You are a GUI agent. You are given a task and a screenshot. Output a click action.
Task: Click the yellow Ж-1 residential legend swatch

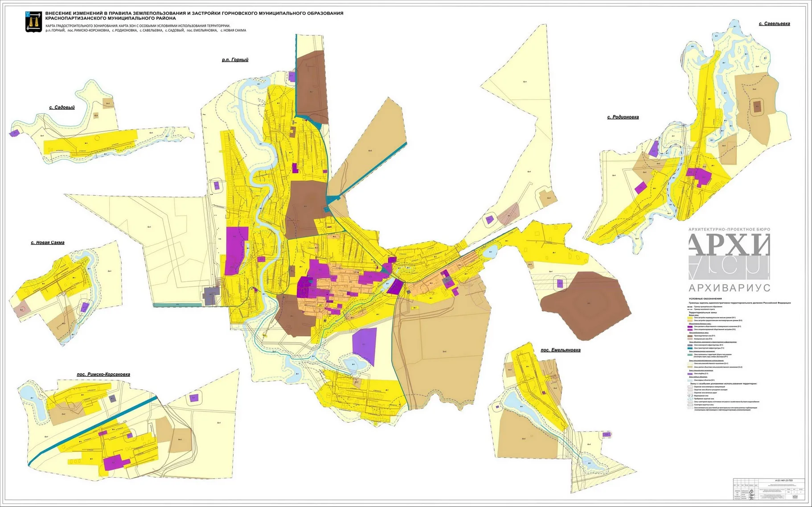coord(690,317)
